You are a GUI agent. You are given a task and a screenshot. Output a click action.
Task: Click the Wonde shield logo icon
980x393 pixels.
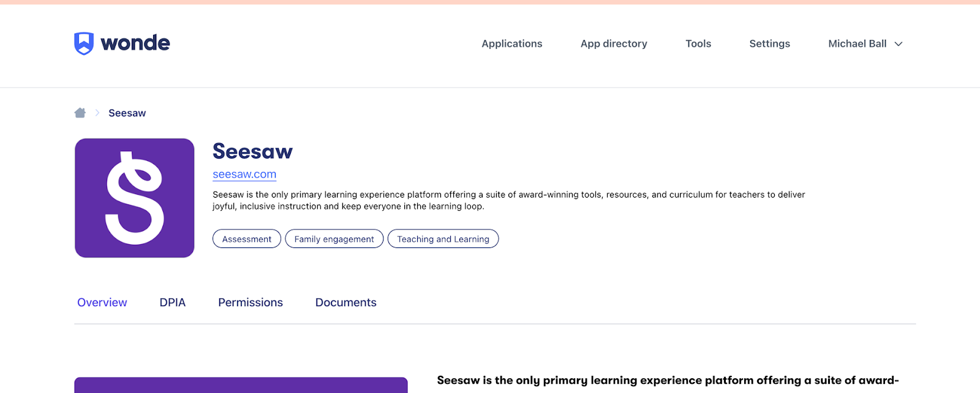(x=84, y=43)
